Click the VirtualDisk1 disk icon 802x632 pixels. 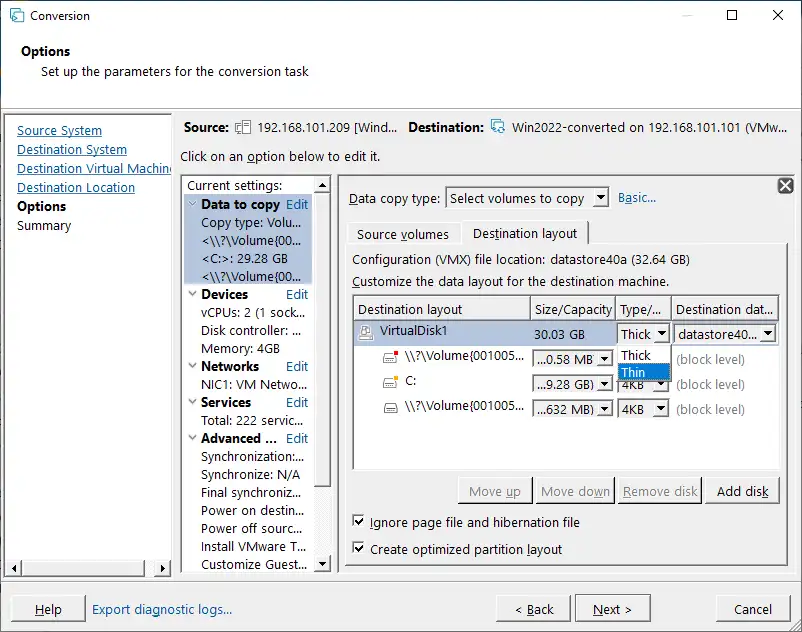pos(366,332)
